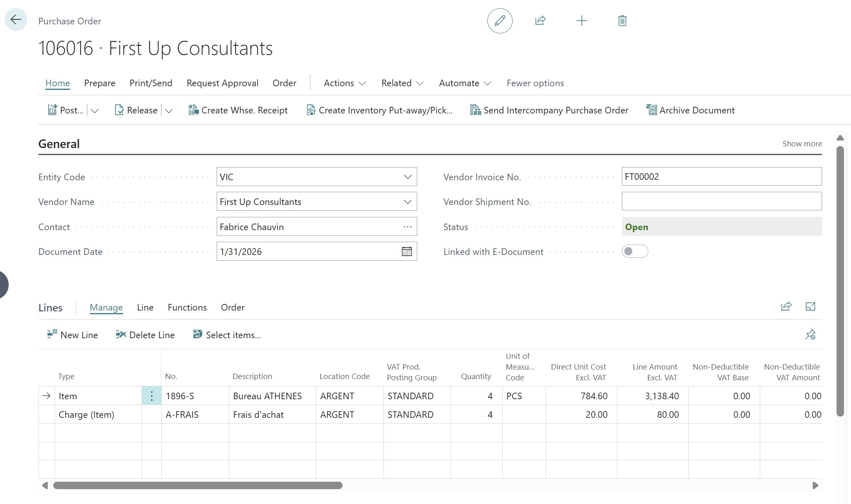Open the Release split-button dropdown
851x504 pixels.
pos(169,110)
